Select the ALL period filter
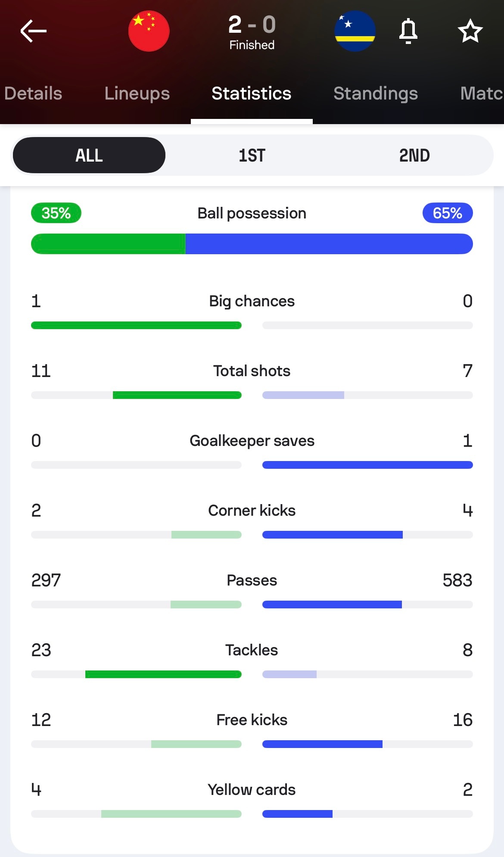The width and height of the screenshot is (504, 857). (x=89, y=155)
